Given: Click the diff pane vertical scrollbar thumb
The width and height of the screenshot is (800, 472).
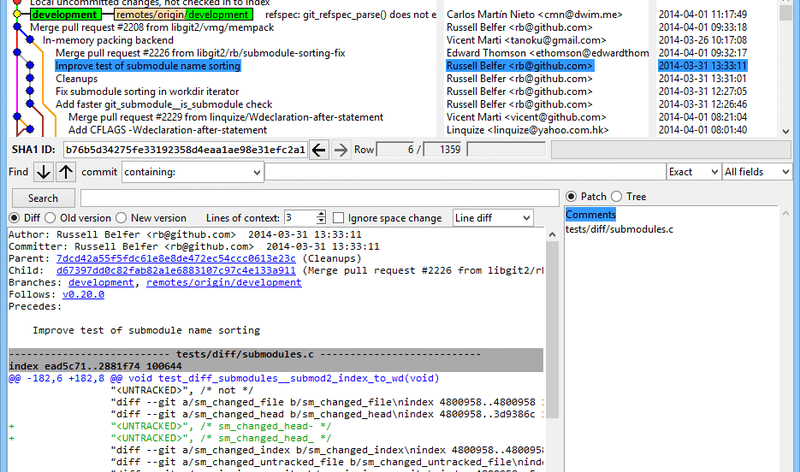Looking at the screenshot, I should (552, 330).
